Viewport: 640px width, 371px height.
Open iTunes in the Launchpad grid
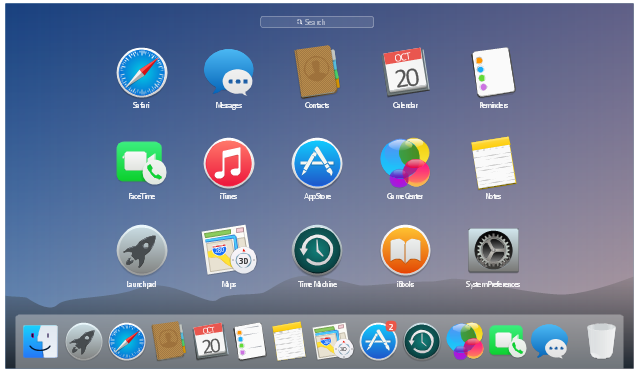(x=229, y=163)
